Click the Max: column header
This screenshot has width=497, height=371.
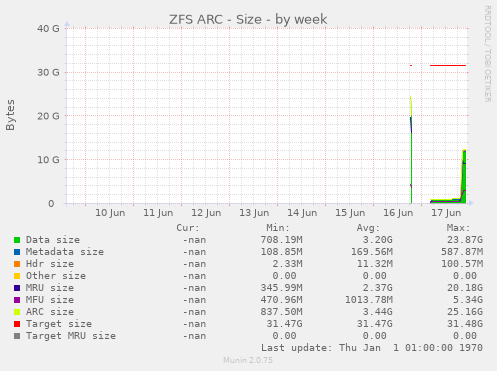coord(459,228)
